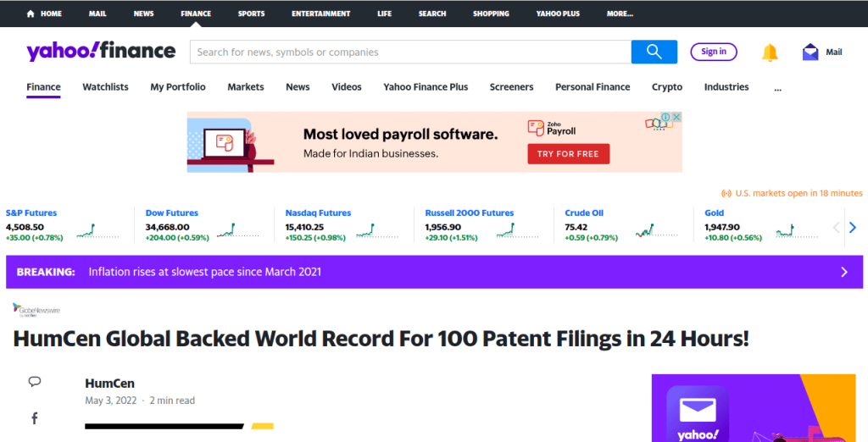Viewport: 868px width, 442px height.
Task: Open Personal Finance tab
Action: pyautogui.click(x=593, y=87)
